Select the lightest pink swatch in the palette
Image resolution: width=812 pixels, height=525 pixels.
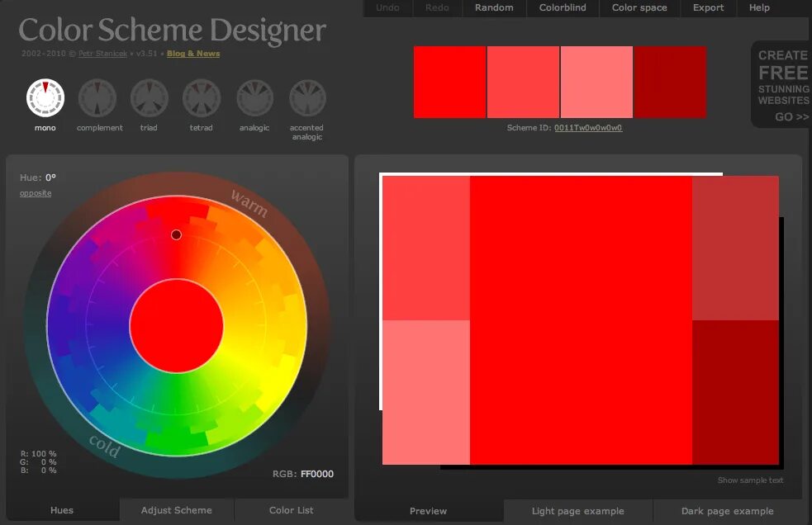(596, 82)
